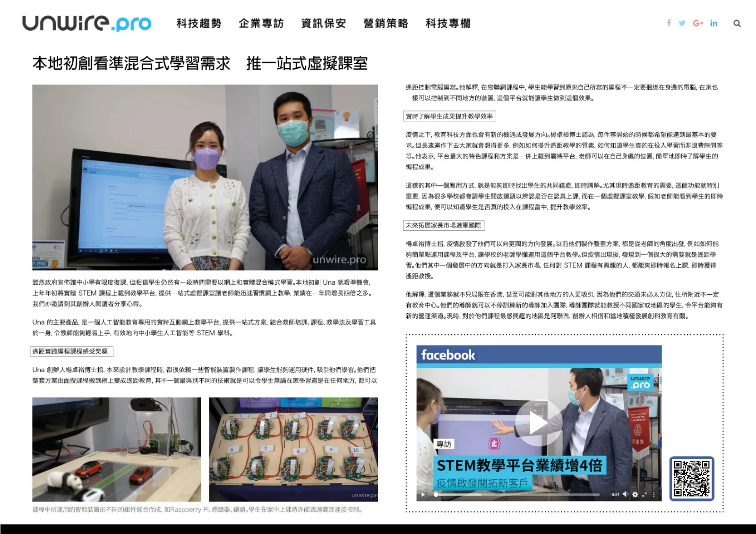Viewport: 756px width, 534px height.
Task: Open the 營銷策略 menu item
Action: click(386, 23)
